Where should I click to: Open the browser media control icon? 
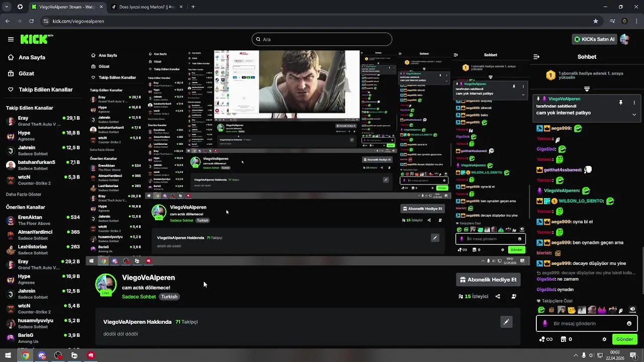[612, 21]
